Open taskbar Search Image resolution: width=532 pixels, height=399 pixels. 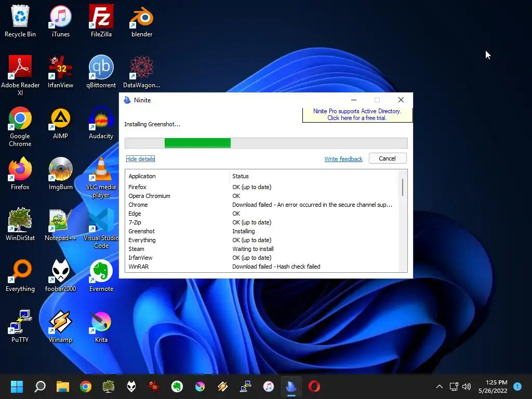pyautogui.click(x=40, y=387)
